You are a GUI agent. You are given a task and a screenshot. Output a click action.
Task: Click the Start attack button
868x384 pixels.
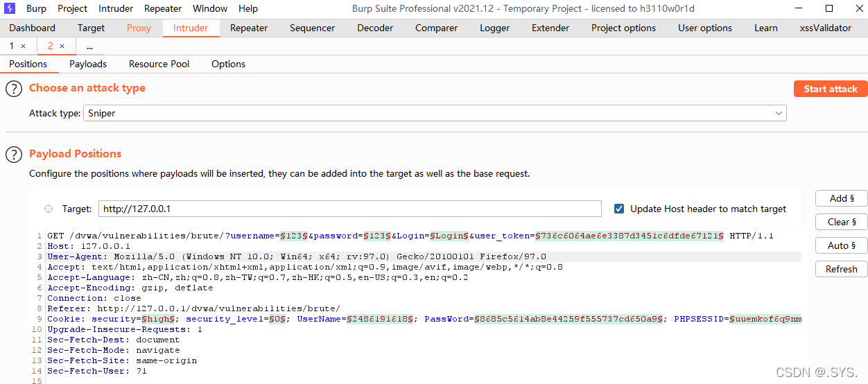(831, 89)
